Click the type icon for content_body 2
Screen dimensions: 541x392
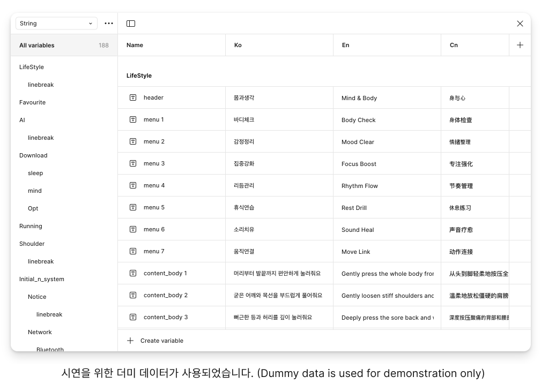133,295
